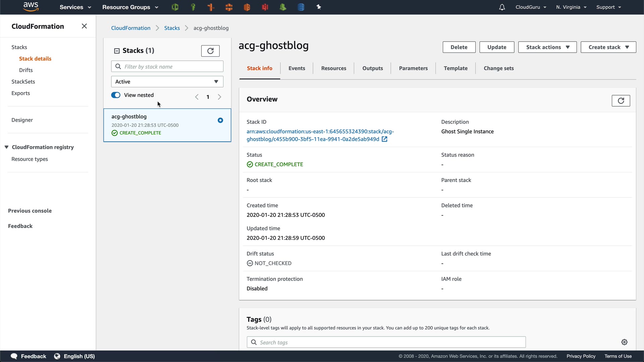Screen dimensions: 644x362
Task: Open the Active filter dropdown
Action: (167, 81)
